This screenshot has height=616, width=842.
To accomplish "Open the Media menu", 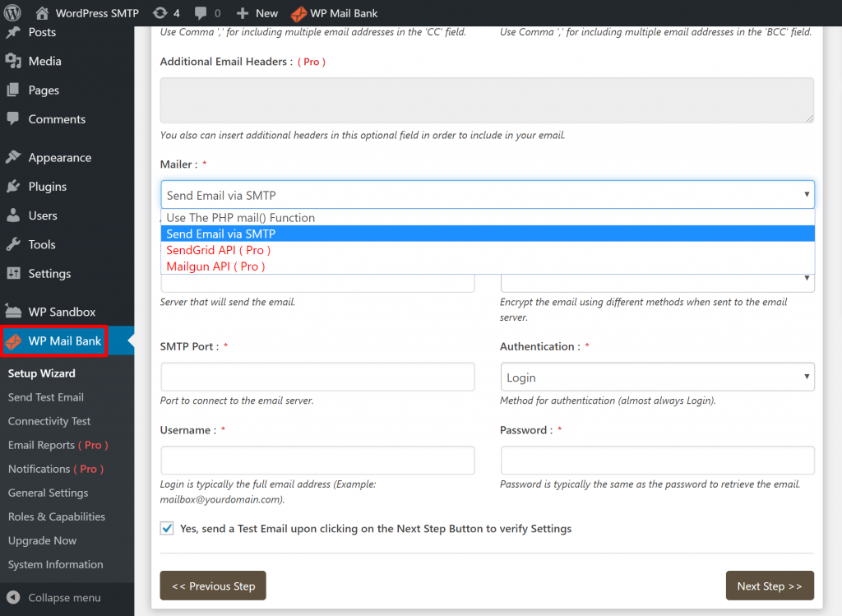I will pyautogui.click(x=44, y=61).
